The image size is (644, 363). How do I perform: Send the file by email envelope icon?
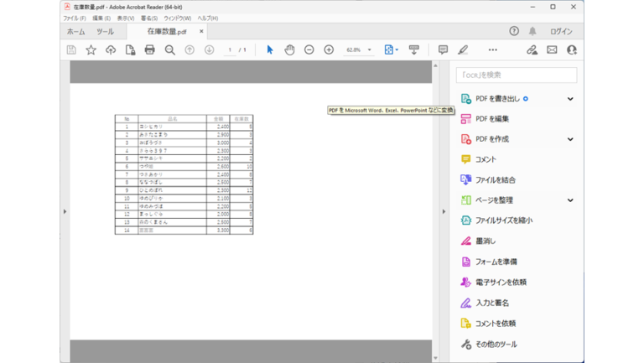[552, 49]
